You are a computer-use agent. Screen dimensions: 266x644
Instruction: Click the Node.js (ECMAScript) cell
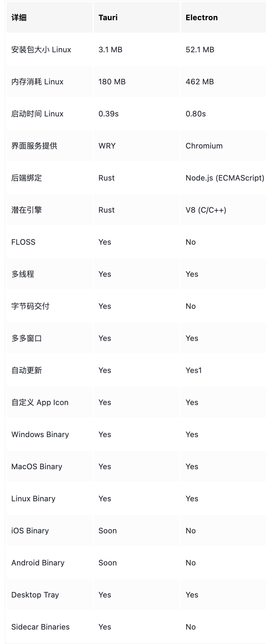225,178
